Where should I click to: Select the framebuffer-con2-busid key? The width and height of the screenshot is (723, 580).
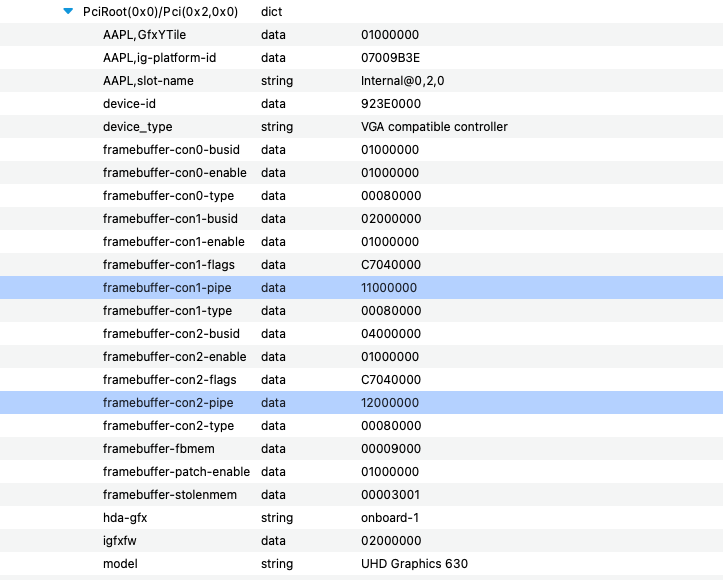171,334
